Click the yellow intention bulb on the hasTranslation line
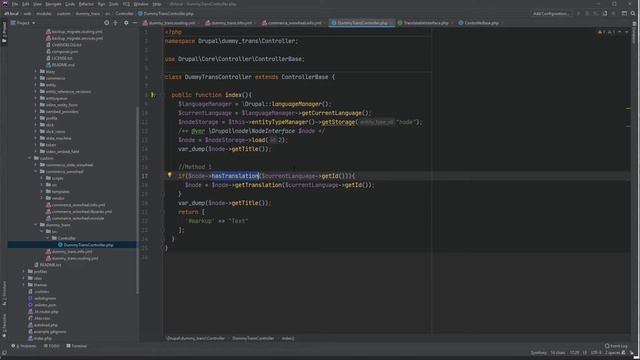Screen dimensions: 640x360 169,175
